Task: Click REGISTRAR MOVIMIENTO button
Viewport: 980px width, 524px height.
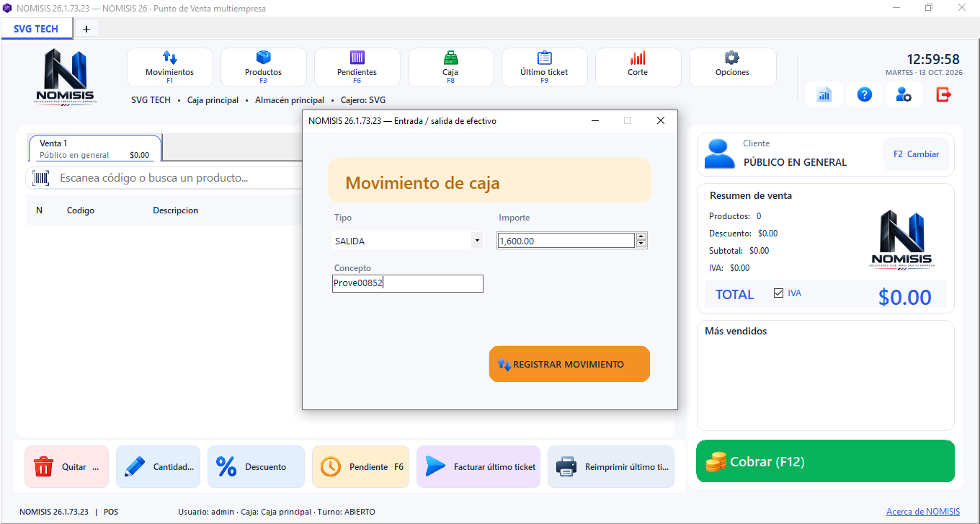Action: (x=569, y=364)
